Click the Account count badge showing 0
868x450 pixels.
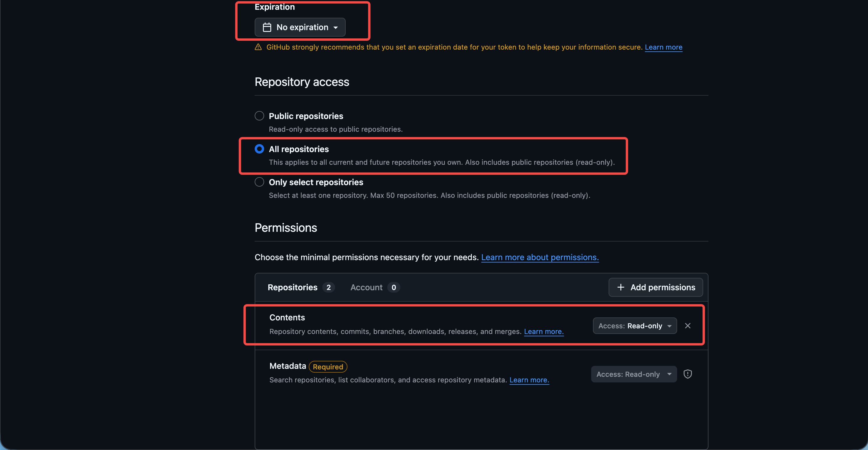(x=394, y=287)
